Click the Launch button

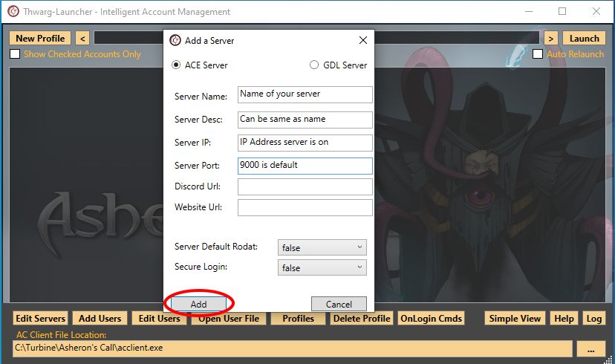584,38
